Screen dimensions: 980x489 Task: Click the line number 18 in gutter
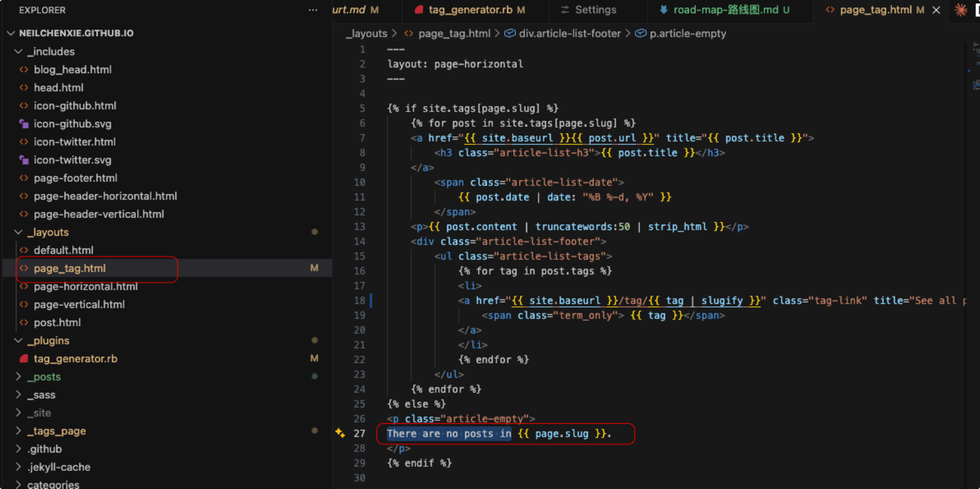point(359,301)
